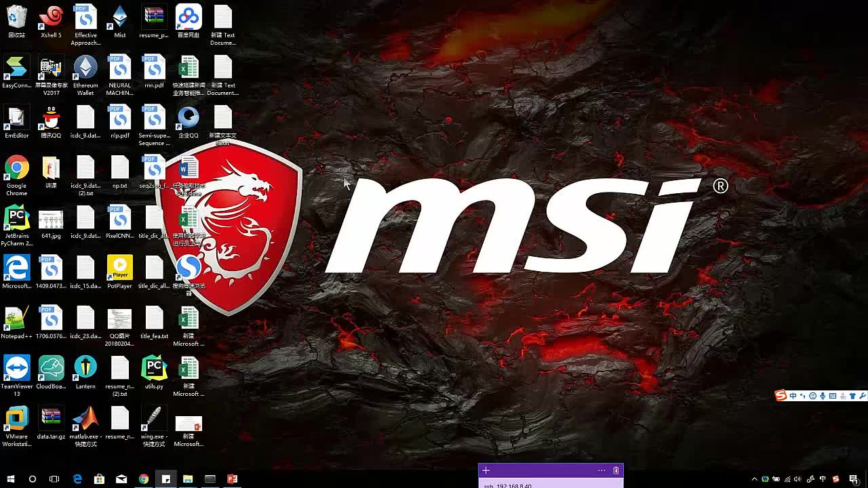Switch to PowerPoint on the taskbar
Image resolution: width=868 pixels, height=488 pixels.
click(x=232, y=479)
